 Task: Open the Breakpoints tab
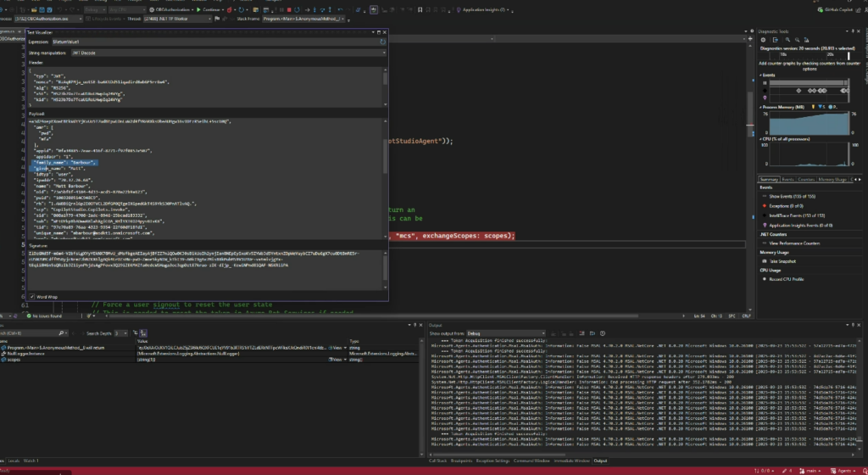tap(461, 461)
